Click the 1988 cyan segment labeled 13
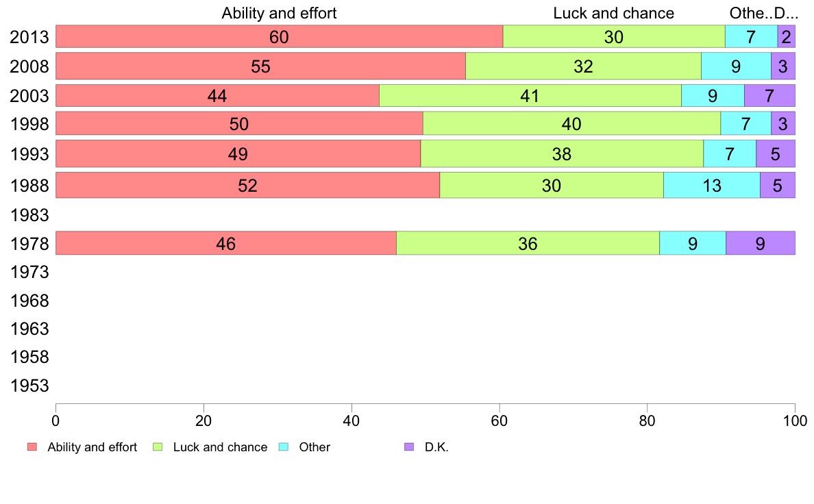The height and width of the screenshot is (504, 814). pos(712,186)
